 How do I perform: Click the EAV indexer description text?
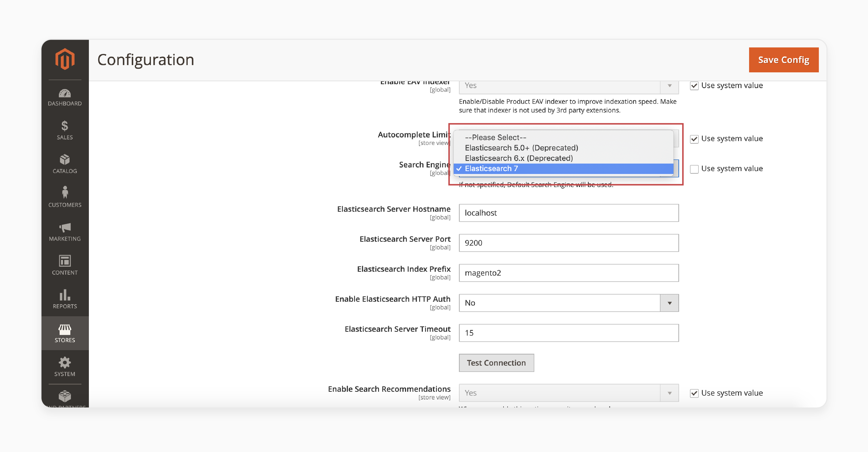tap(567, 106)
